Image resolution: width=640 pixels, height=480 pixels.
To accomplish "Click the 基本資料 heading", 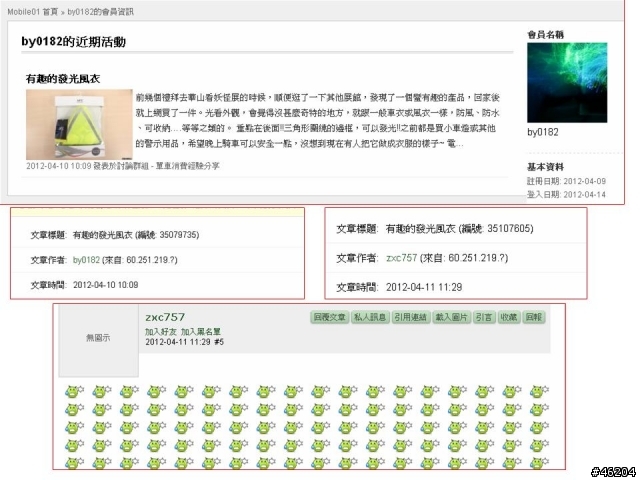I will [545, 167].
